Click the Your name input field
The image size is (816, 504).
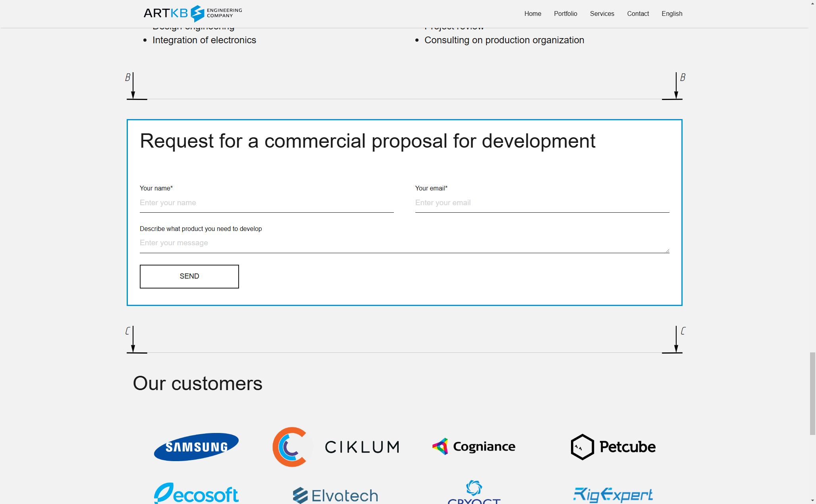click(266, 203)
